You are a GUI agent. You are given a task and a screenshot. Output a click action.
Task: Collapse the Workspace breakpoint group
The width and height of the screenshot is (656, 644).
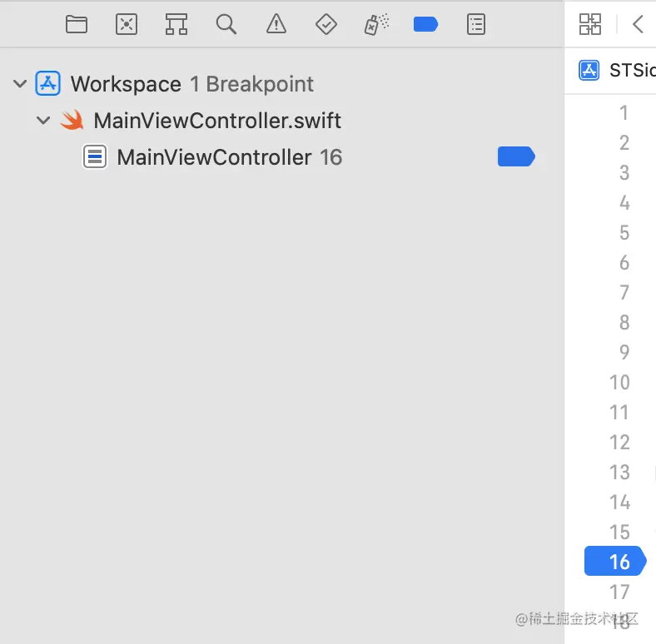pyautogui.click(x=20, y=84)
